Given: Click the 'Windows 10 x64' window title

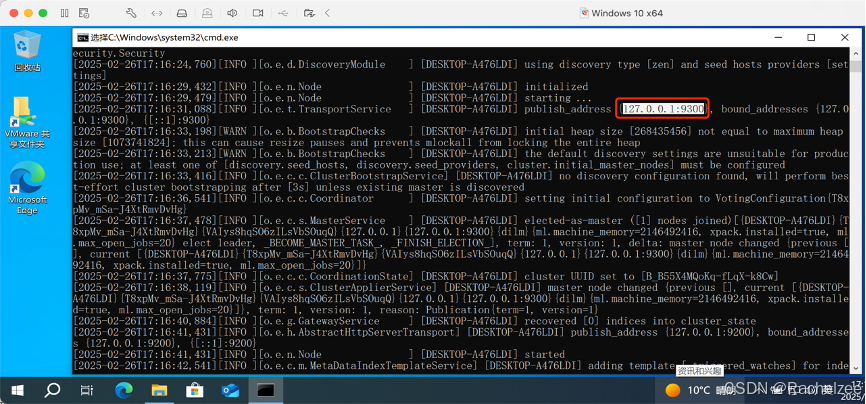Looking at the screenshot, I should (x=627, y=13).
